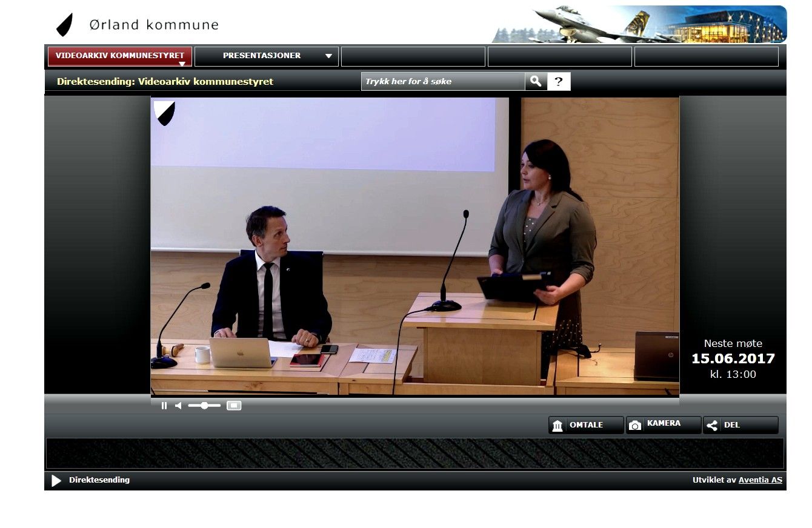The height and width of the screenshot is (528, 812).
Task: Open the Omtale description button
Action: [x=585, y=425]
